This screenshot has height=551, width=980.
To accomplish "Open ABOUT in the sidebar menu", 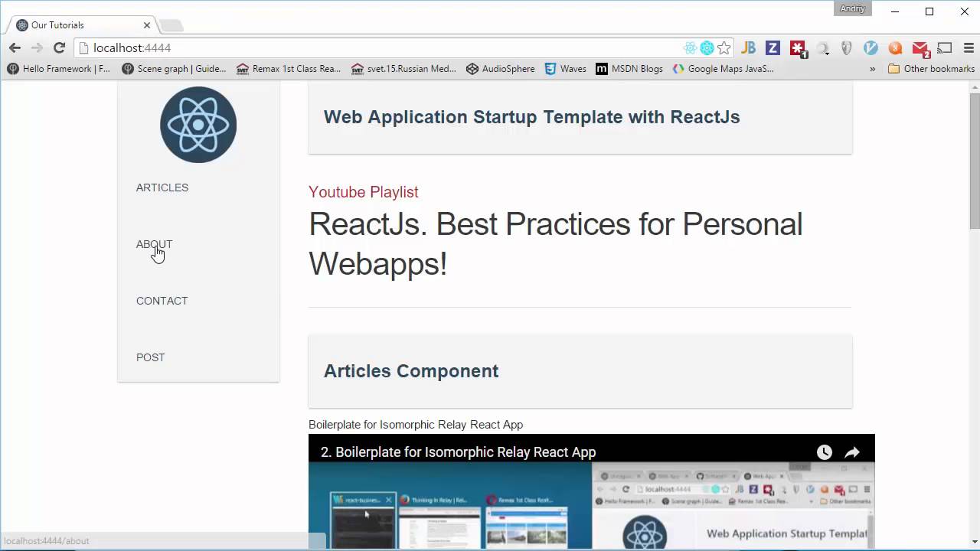I will point(155,244).
